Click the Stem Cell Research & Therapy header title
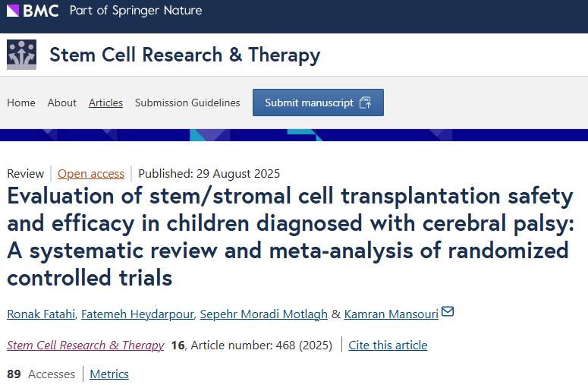588x385 pixels. [184, 55]
